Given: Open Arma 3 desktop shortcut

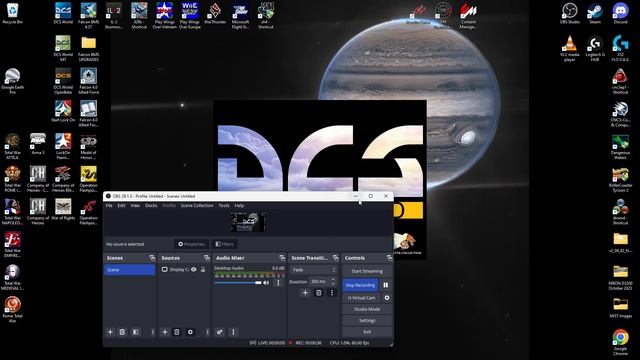Looking at the screenshot, I should pos(38,144).
